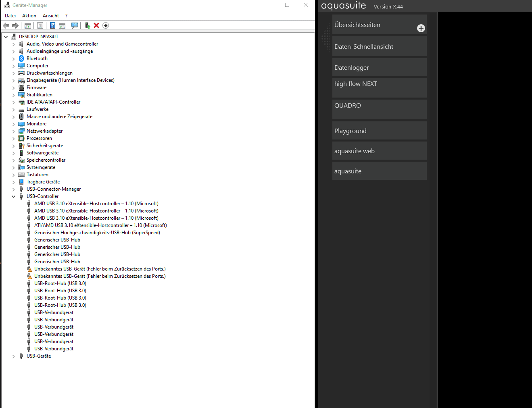Viewport: 532px width, 408px height.
Task: Open the ? help menu
Action: pos(67,16)
